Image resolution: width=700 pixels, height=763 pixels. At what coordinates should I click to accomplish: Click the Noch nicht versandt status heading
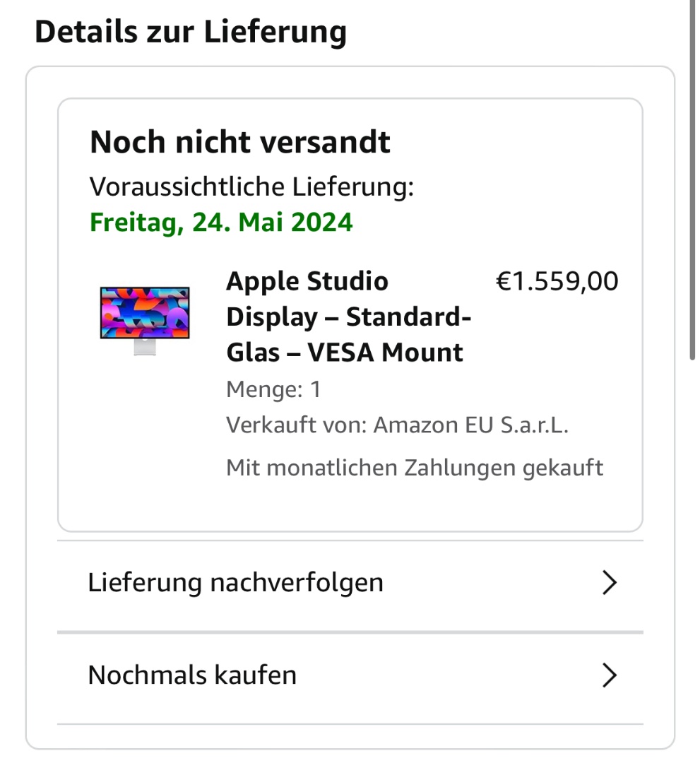(x=240, y=142)
